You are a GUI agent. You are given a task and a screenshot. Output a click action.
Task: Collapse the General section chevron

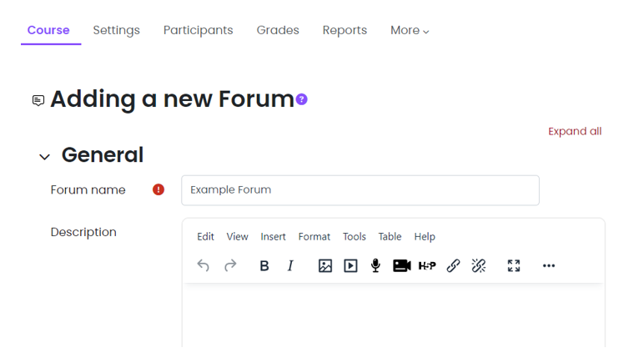44,157
